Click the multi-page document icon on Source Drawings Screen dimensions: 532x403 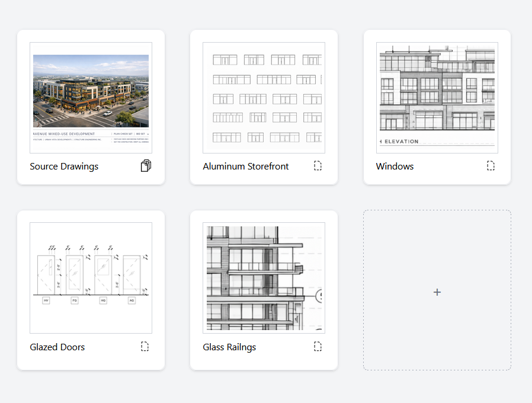tap(146, 166)
